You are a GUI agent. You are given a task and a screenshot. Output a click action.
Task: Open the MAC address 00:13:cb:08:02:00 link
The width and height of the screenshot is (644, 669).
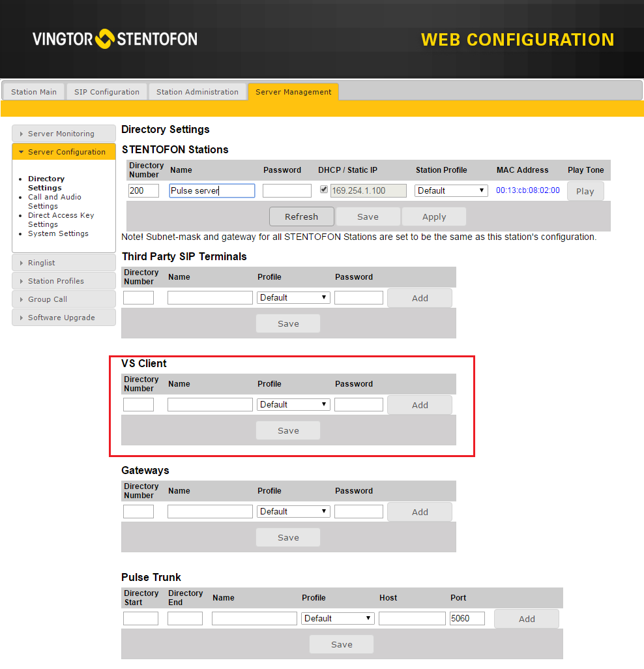click(x=527, y=190)
